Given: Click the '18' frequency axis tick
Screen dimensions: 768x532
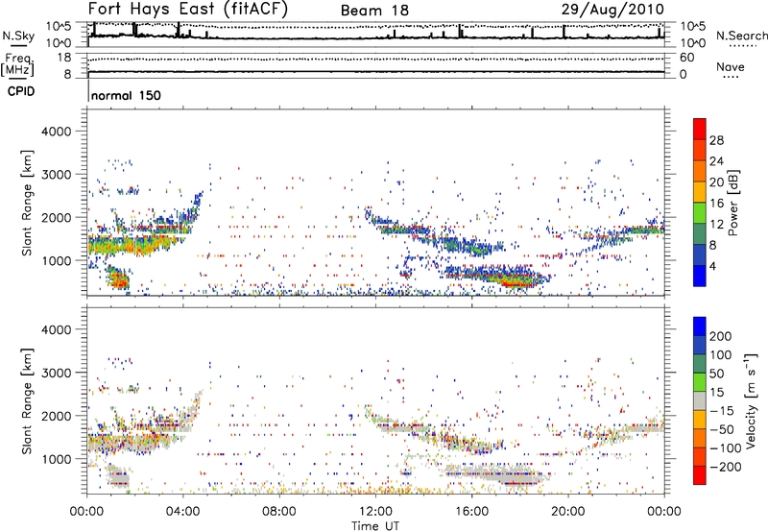Looking at the screenshot, I should click(x=64, y=58).
